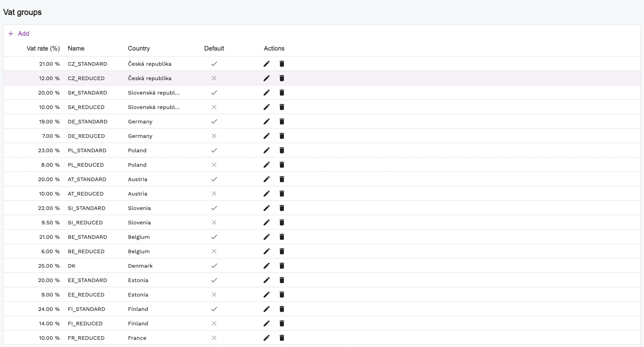644x347 pixels.
Task: Edit the DK Denmark VAT group
Action: 267,266
